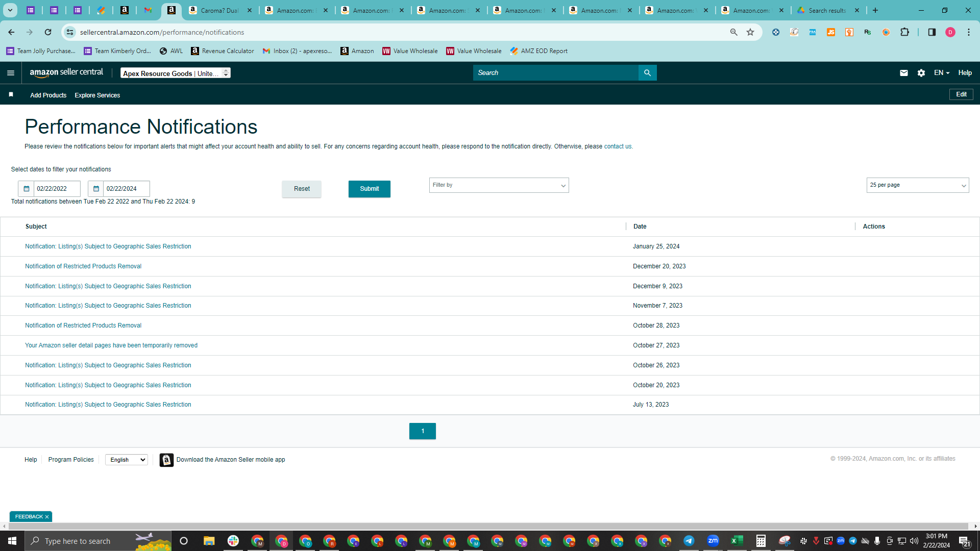Image resolution: width=980 pixels, height=551 pixels.
Task: Open the December 20, 2023 Restricted Products Removal notification
Action: point(83,266)
